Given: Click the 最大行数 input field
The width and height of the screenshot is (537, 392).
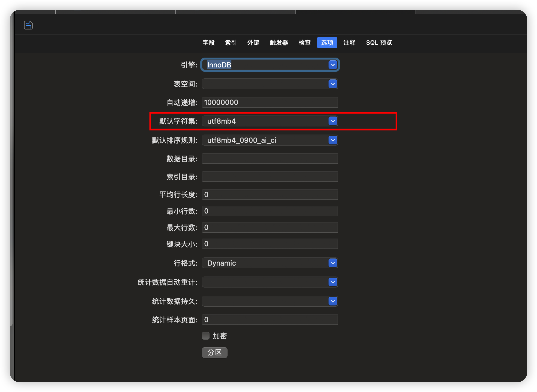Looking at the screenshot, I should point(270,227).
